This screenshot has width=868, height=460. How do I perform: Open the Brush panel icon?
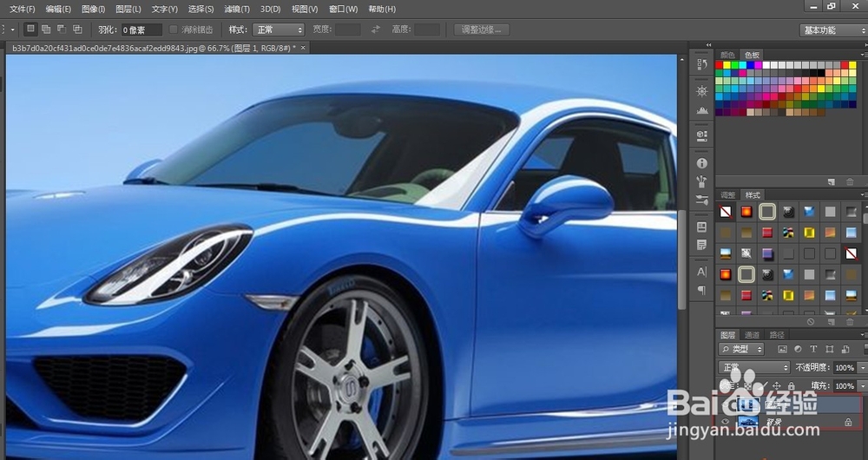pos(702,200)
